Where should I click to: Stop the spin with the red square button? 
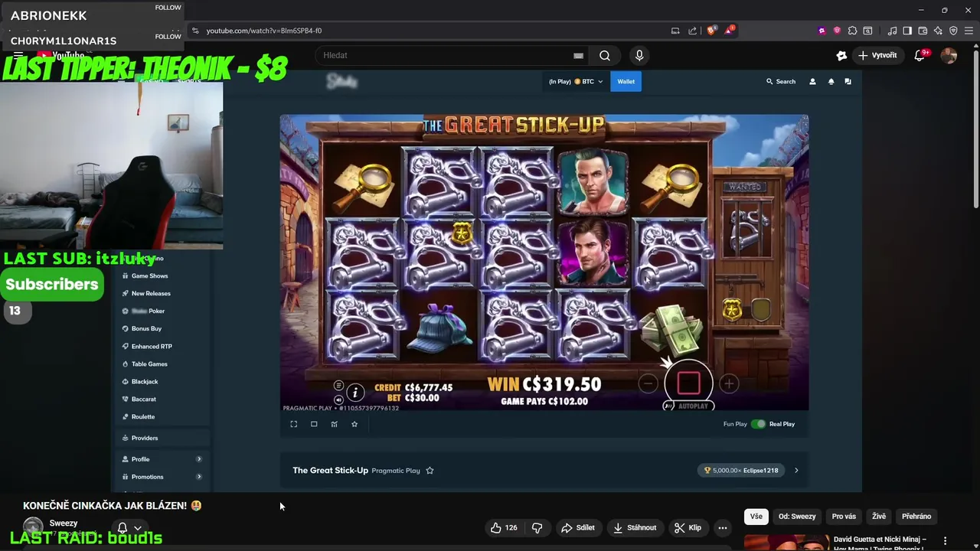(688, 383)
